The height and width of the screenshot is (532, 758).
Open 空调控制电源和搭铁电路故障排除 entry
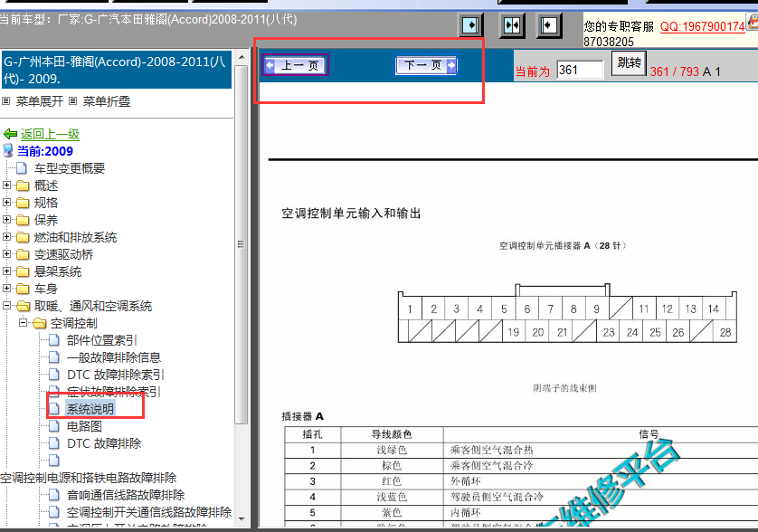tap(89, 478)
